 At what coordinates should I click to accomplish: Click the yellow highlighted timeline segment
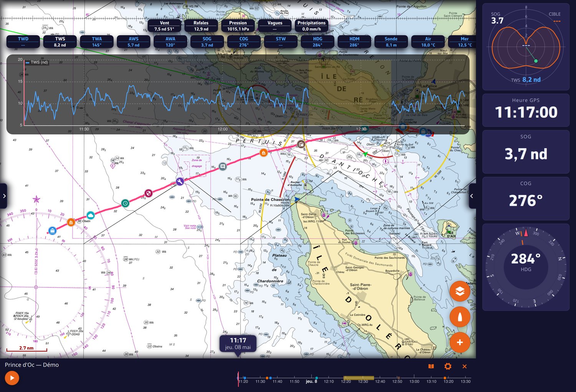[x=358, y=378]
